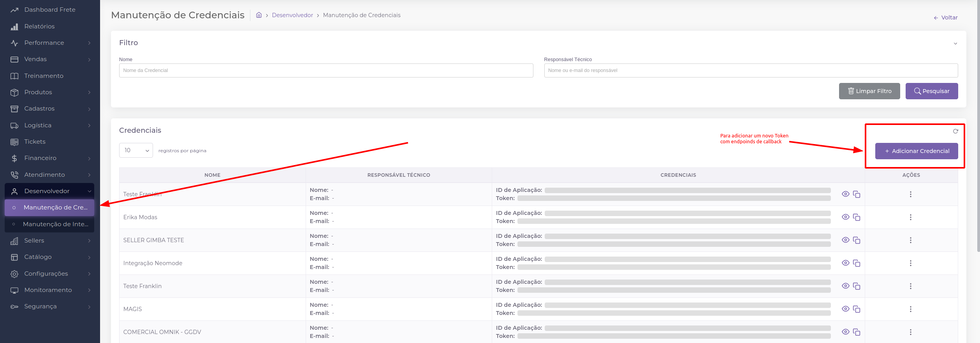Image resolution: width=980 pixels, height=343 pixels.
Task: Open the records per page dropdown
Action: point(136,150)
